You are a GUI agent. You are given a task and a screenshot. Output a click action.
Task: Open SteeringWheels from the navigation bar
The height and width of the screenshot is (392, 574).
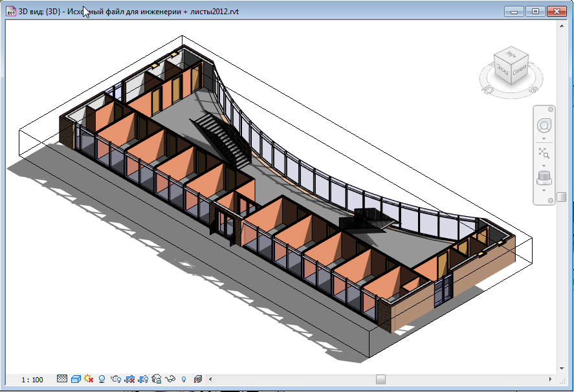[544, 125]
